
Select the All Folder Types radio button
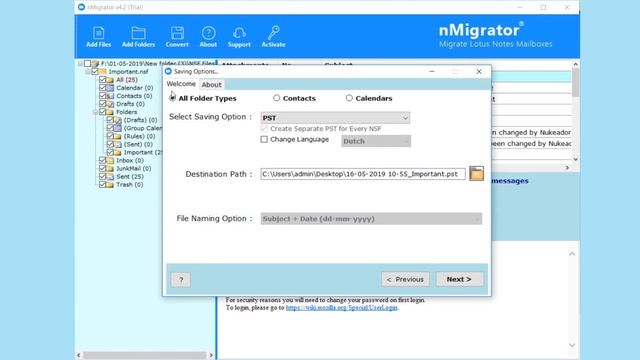[172, 98]
